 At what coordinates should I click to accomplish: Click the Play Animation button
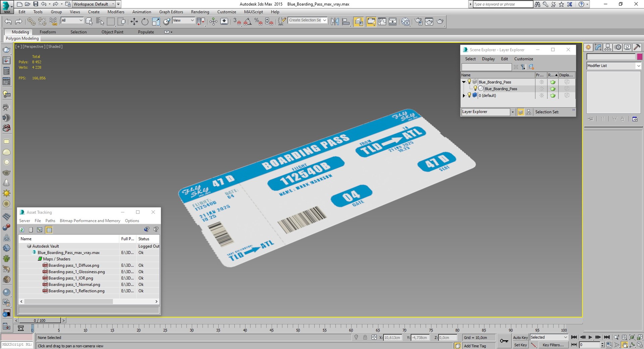click(590, 337)
